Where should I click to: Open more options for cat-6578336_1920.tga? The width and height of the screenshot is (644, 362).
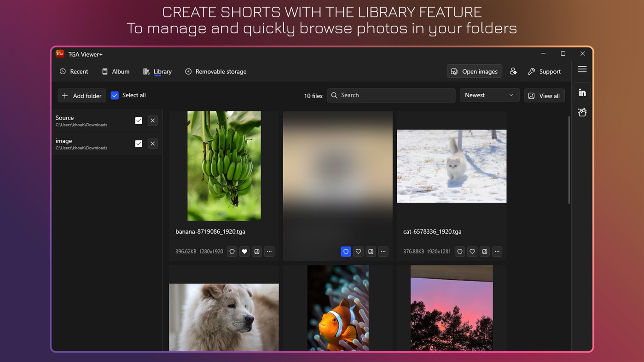pyautogui.click(x=497, y=252)
